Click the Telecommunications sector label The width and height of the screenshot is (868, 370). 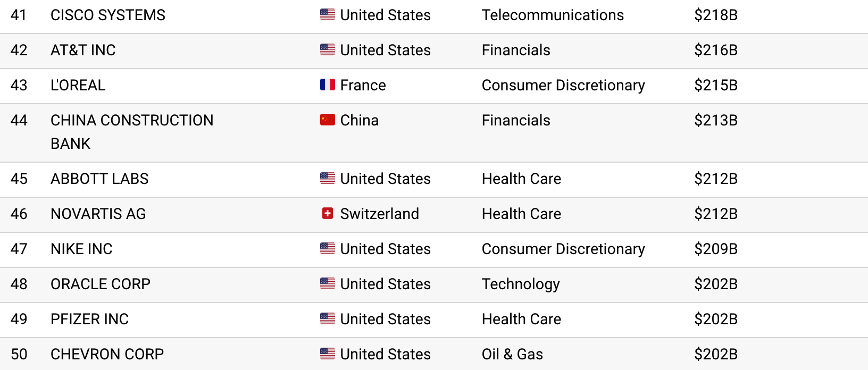pos(553,15)
